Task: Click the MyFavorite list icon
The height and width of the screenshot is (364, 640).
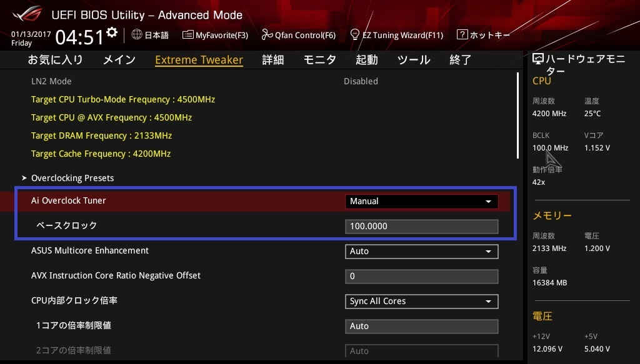Action: pyautogui.click(x=187, y=34)
